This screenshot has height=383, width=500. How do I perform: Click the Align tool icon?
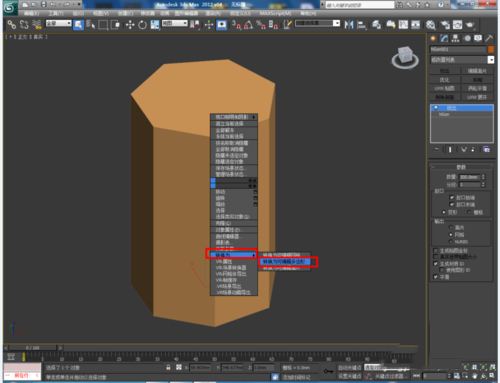pyautogui.click(x=361, y=25)
